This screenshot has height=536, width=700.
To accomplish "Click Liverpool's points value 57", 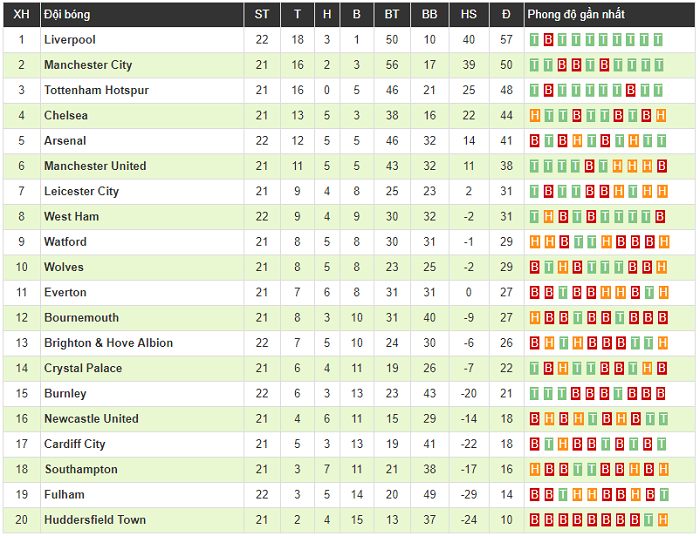I will tap(506, 40).
